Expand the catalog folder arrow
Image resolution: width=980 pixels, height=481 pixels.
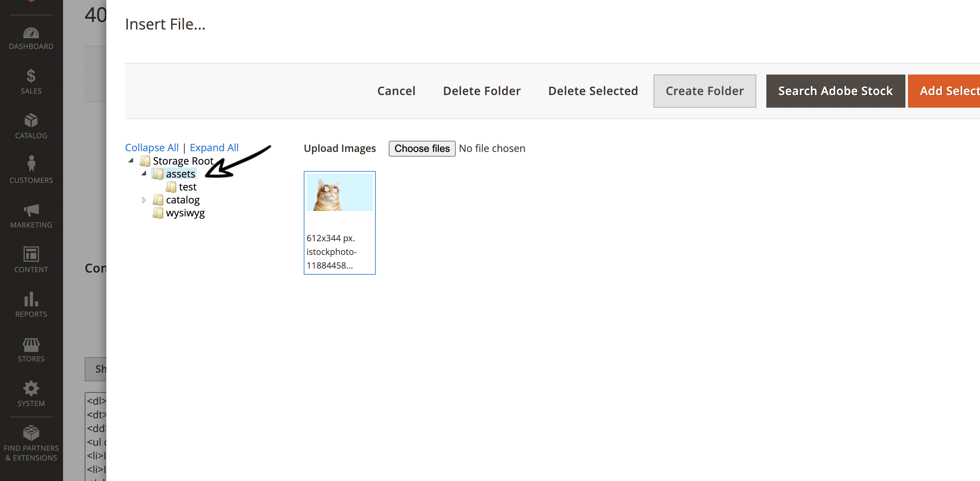pyautogui.click(x=144, y=200)
